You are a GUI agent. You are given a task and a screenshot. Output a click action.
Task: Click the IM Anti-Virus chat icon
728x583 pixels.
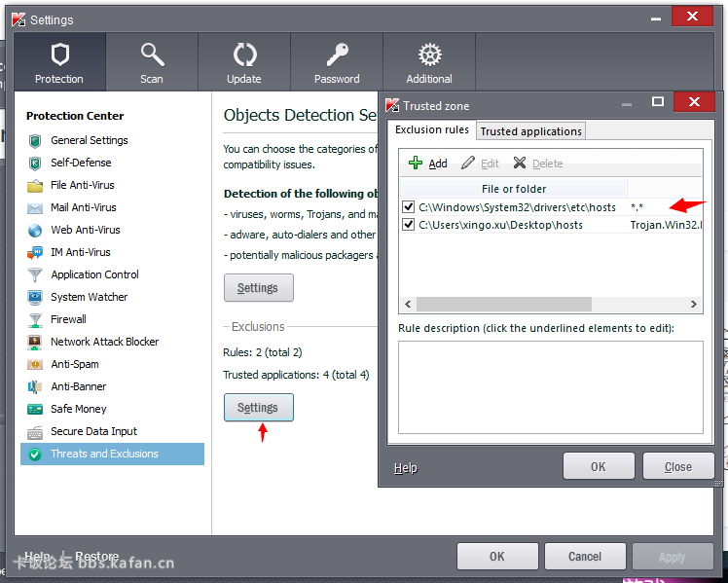(x=35, y=252)
